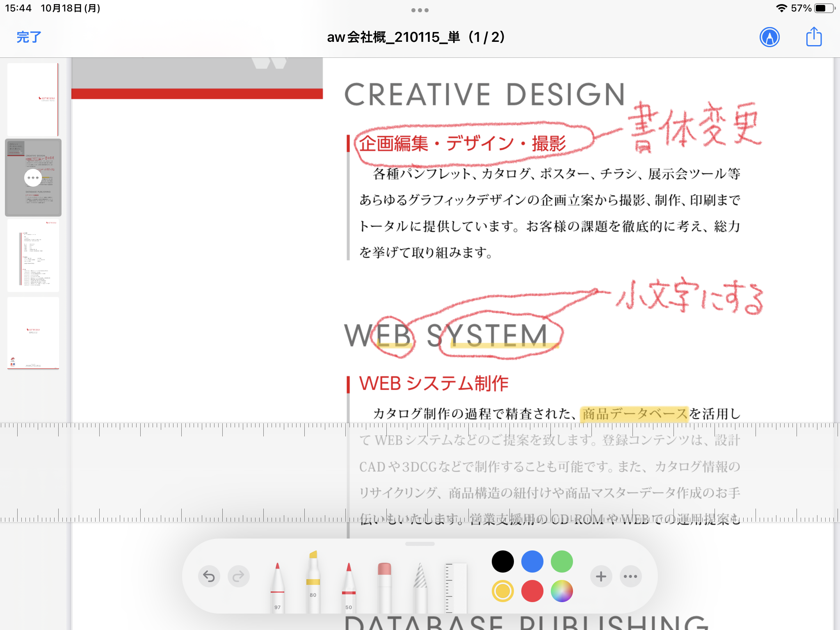Select the striped lasso selection tool
Screen dimensions: 840x630
coord(420,587)
